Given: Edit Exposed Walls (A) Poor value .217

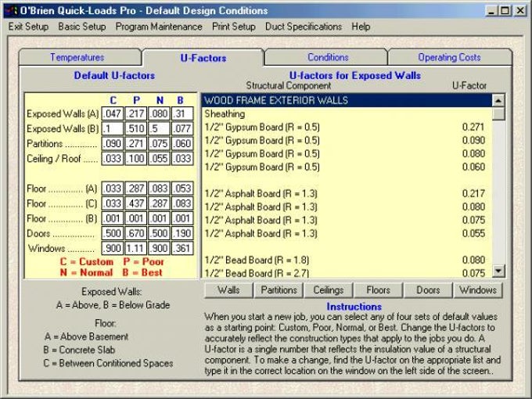Looking at the screenshot, I should [135, 113].
